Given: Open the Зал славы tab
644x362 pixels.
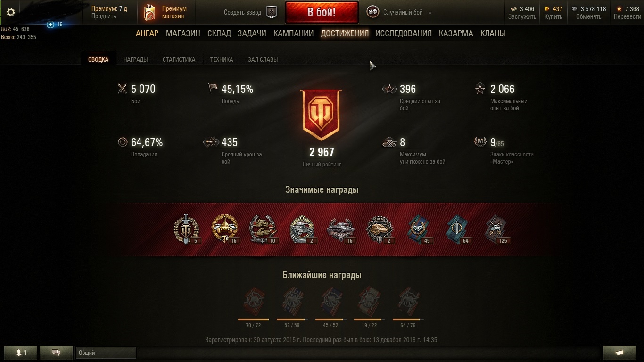Looking at the screenshot, I should pyautogui.click(x=263, y=59).
